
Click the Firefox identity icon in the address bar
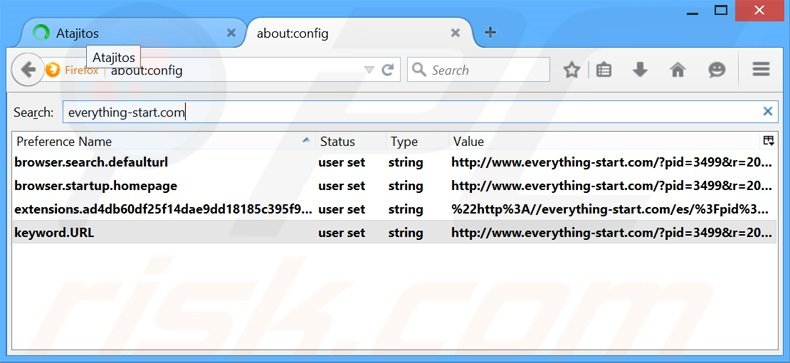point(52,70)
